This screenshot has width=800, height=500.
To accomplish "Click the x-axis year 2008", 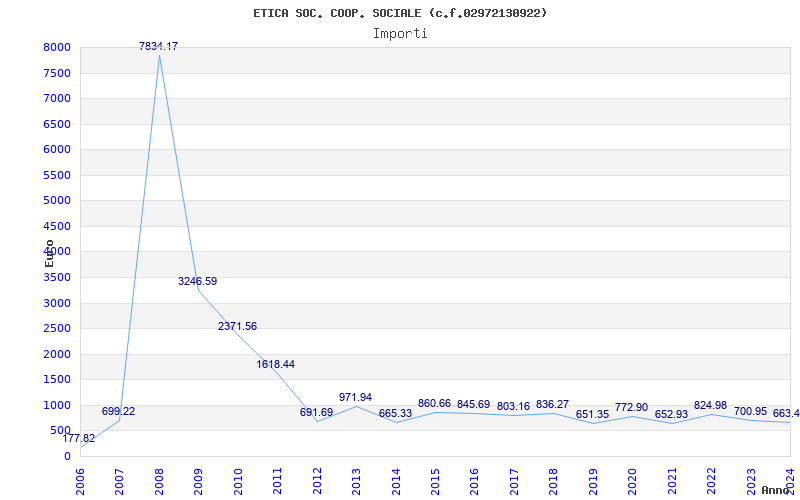I will coord(159,482).
